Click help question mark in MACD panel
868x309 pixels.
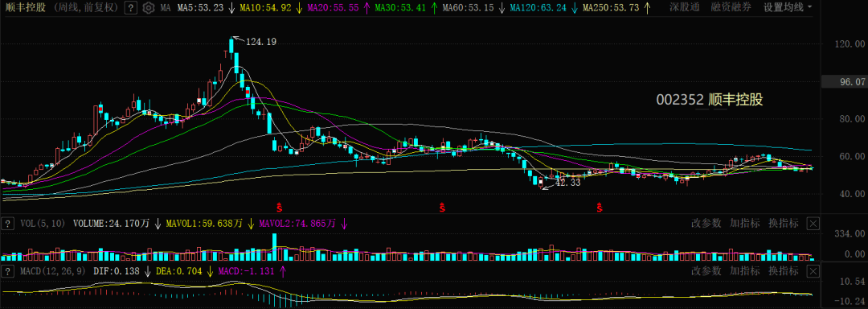pos(8,271)
